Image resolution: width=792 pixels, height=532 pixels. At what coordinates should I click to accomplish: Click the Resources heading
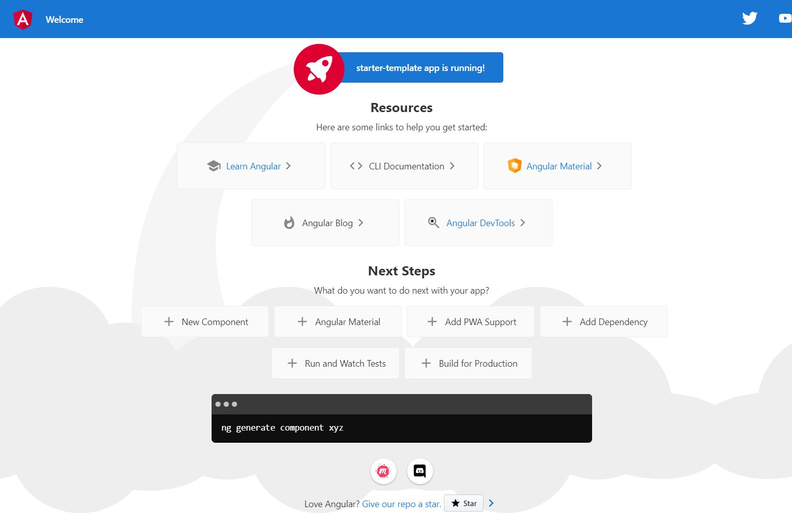click(401, 108)
